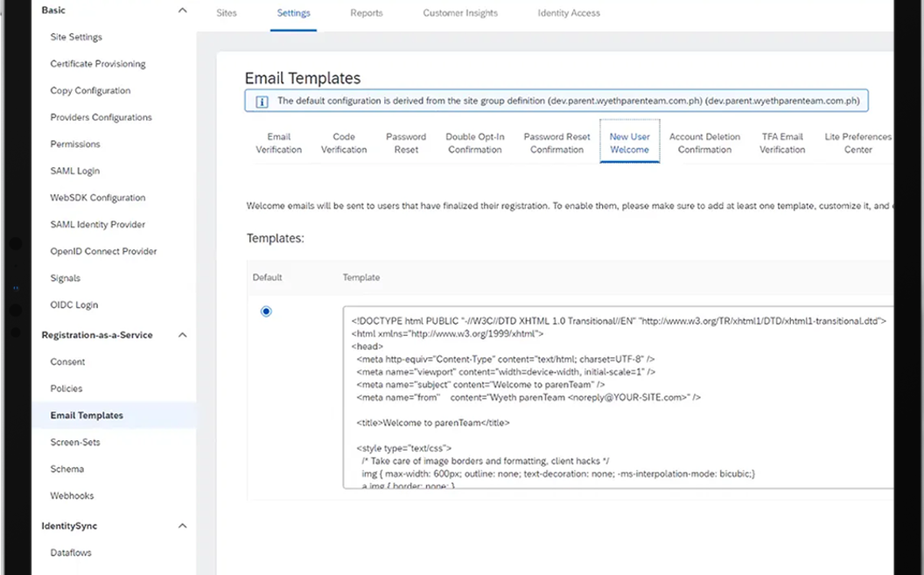Open Site Settings from the sidebar
The width and height of the screenshot is (924, 575).
[x=74, y=37]
